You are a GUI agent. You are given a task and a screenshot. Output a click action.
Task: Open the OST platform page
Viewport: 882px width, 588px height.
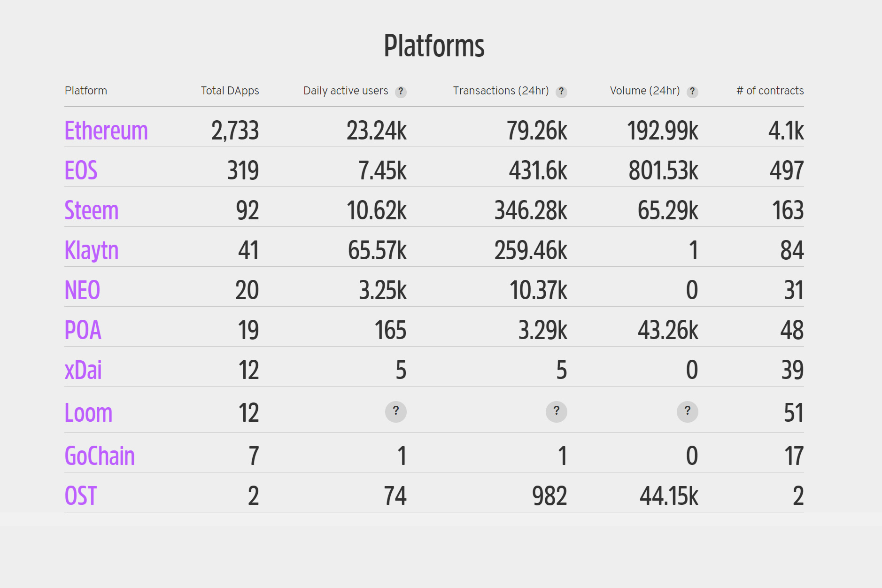tap(81, 495)
